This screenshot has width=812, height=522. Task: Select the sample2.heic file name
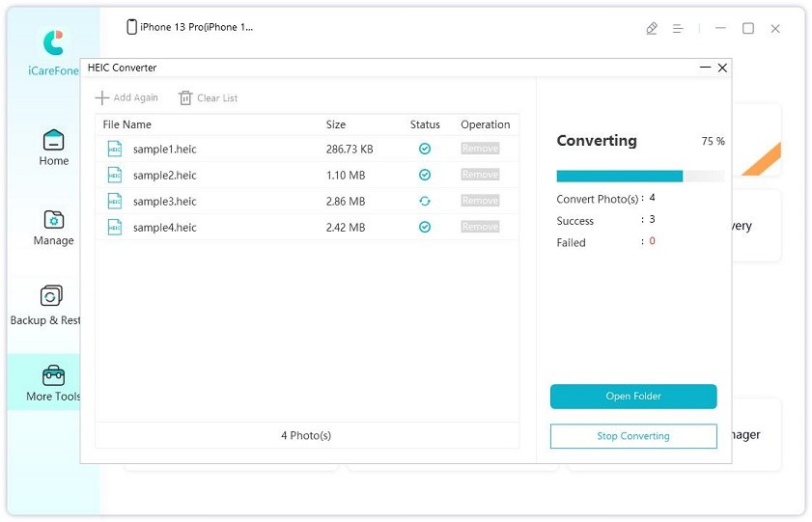coord(165,176)
